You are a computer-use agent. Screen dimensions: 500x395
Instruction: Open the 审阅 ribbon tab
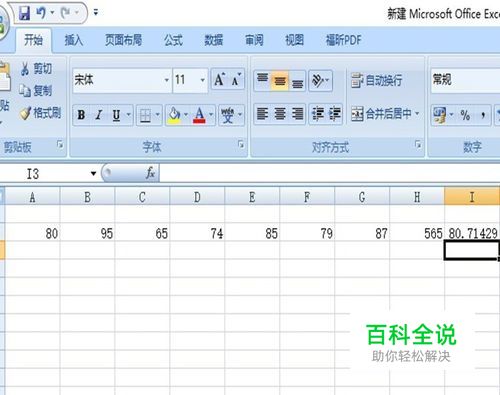[x=254, y=40]
